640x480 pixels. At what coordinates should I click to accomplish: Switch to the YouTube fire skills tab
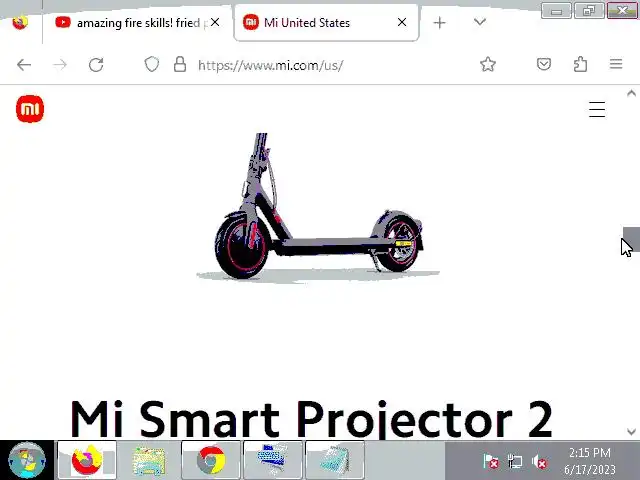pos(131,22)
